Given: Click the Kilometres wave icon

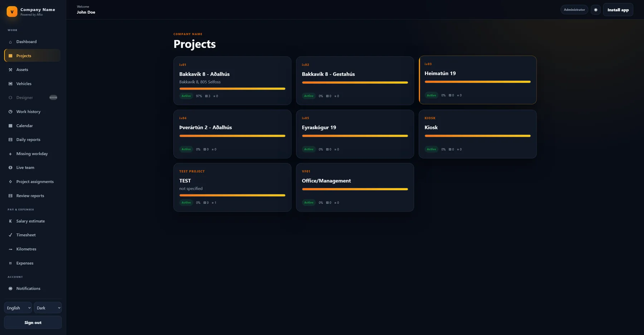Looking at the screenshot, I should coord(10,249).
